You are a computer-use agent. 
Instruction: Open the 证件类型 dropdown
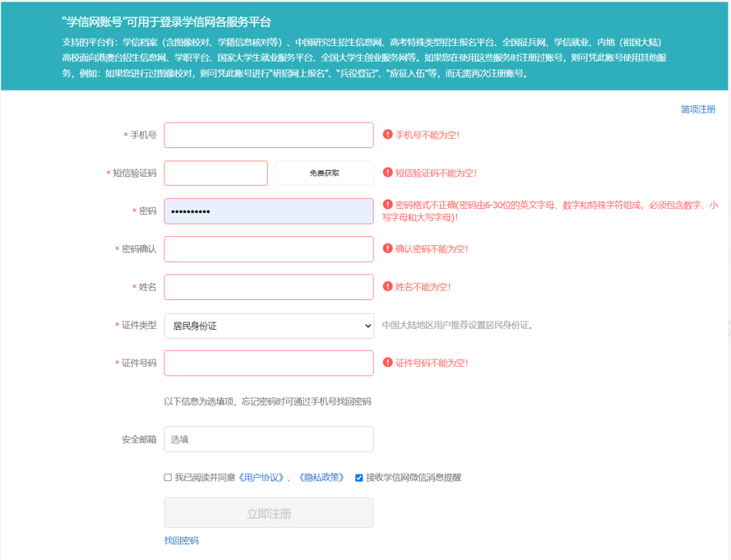269,326
